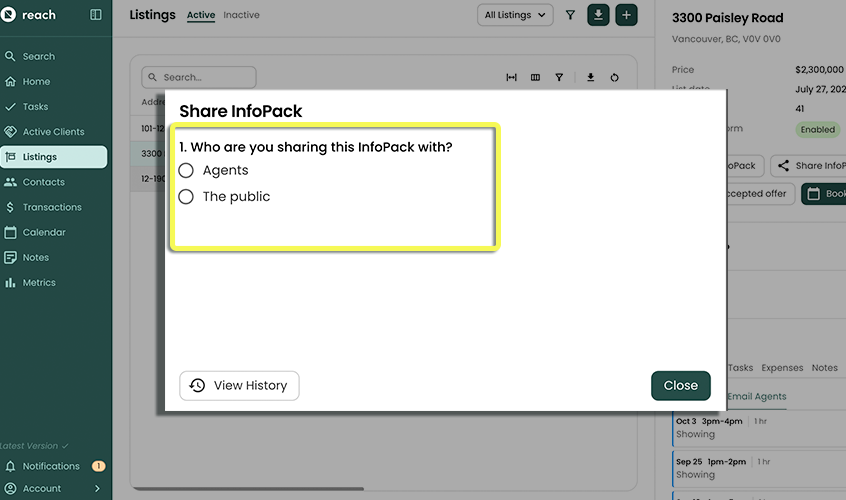The image size is (846, 500).
Task: Click the download listings icon button
Action: coord(598,15)
